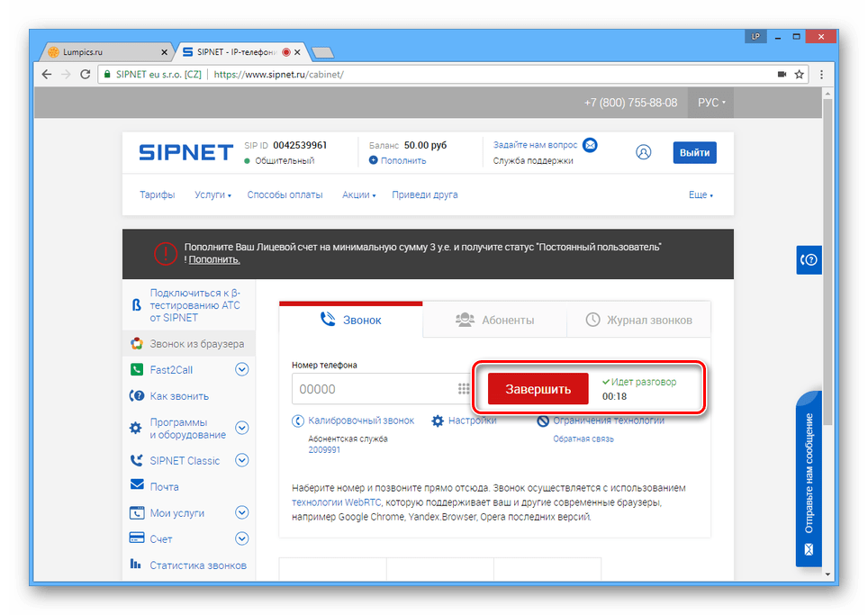Expand the Fast2Call sidebar section
This screenshot has height=615, width=868.
(x=242, y=369)
